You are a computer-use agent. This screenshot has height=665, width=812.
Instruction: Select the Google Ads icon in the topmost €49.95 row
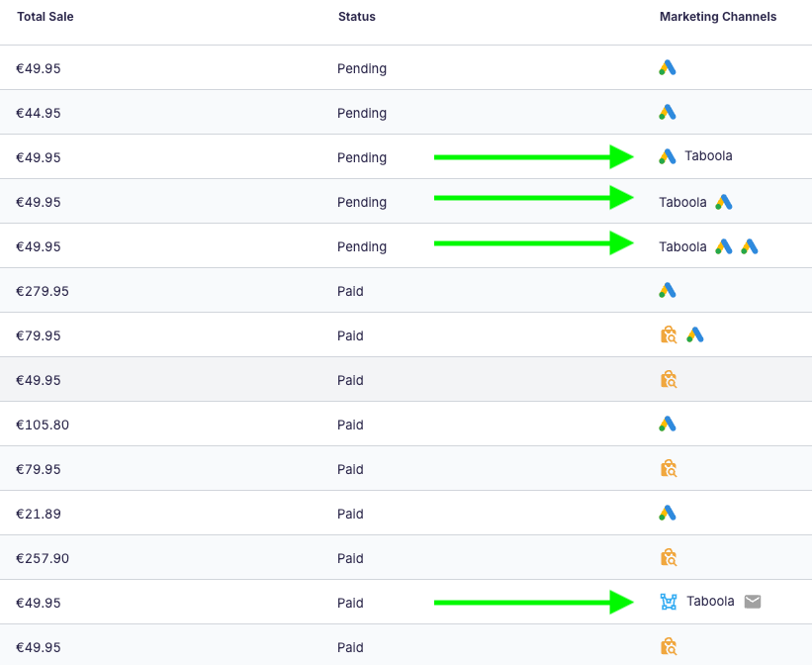point(668,67)
